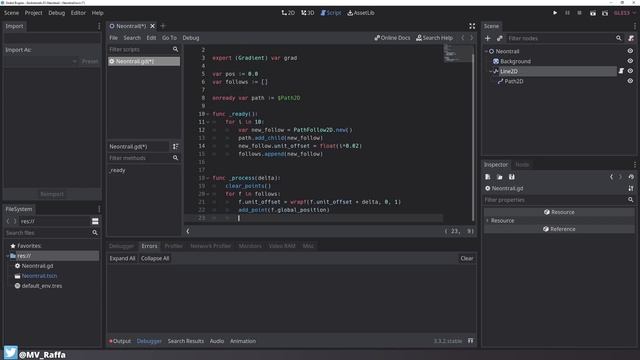Toggle alphabetical sorting of methods list
This screenshot has height=360, width=640.
point(176,147)
